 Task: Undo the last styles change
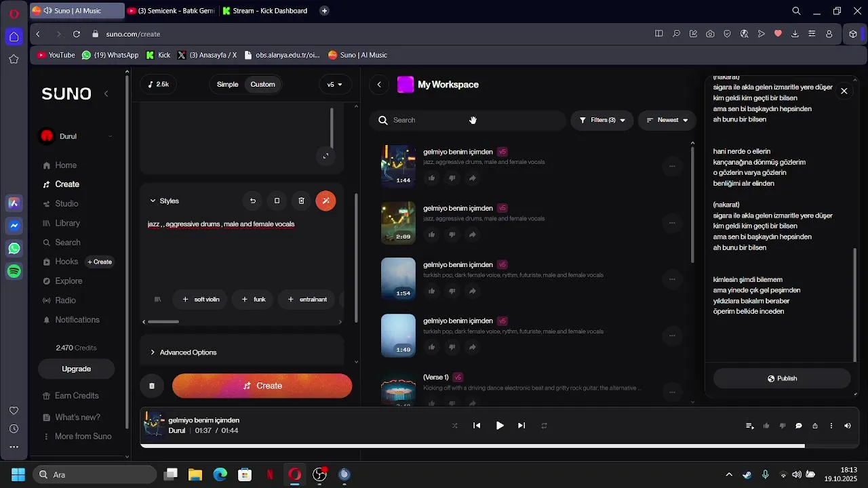(x=253, y=201)
